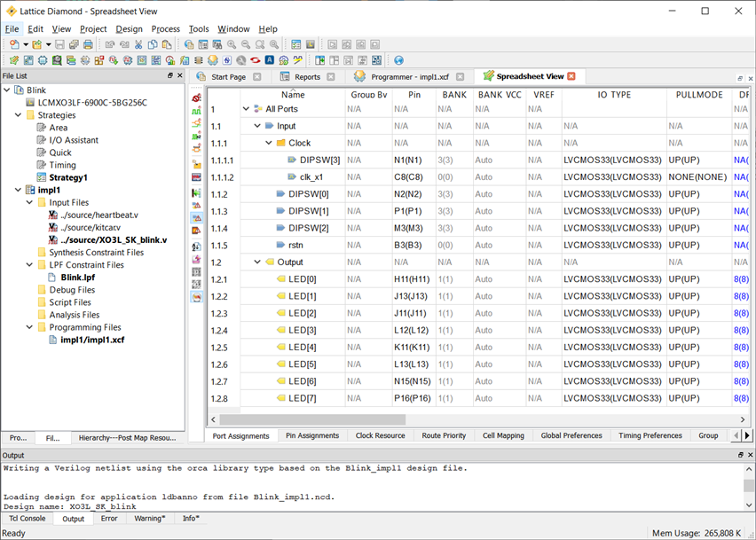756x540 pixels.
Task: Click the Package View chip icon in second toolbar
Action: [43, 60]
